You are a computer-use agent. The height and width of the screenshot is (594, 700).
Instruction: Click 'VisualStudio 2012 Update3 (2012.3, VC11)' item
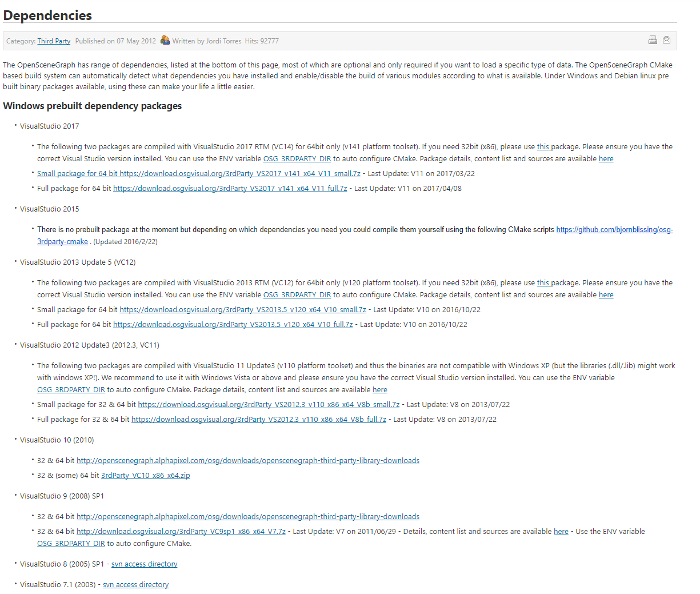[90, 345]
